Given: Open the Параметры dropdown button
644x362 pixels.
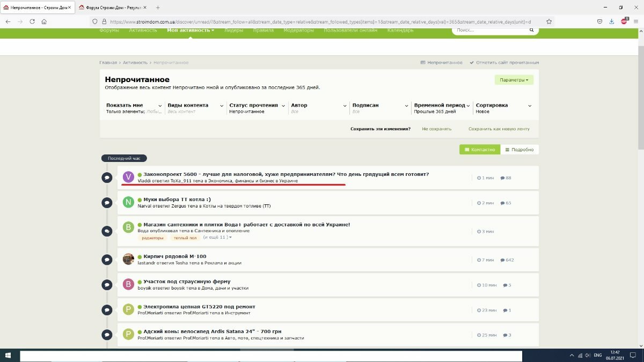Looking at the screenshot, I should (514, 80).
